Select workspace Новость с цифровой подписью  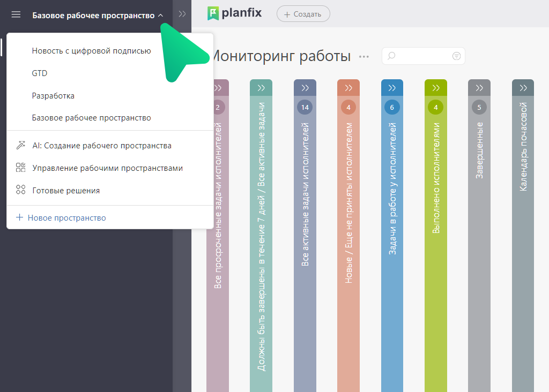tap(91, 51)
